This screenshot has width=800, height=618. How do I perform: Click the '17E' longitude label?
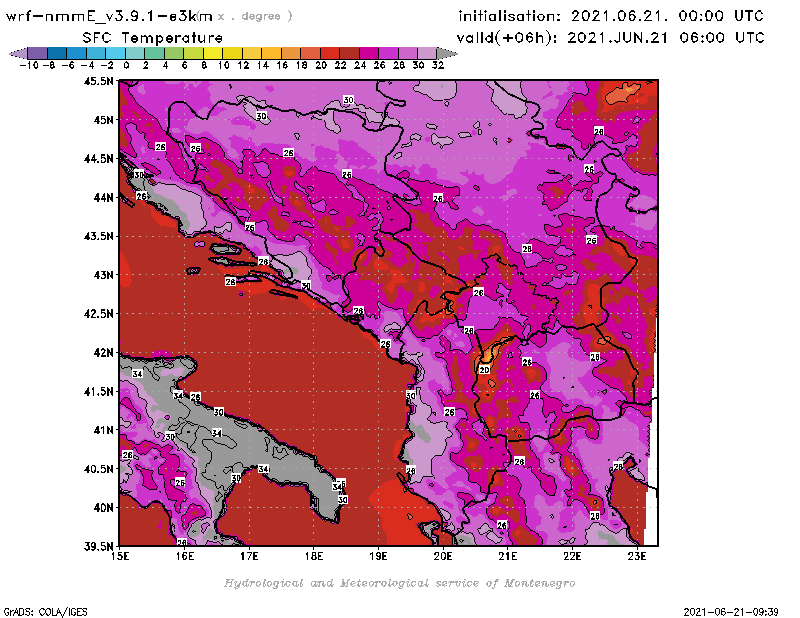249,556
